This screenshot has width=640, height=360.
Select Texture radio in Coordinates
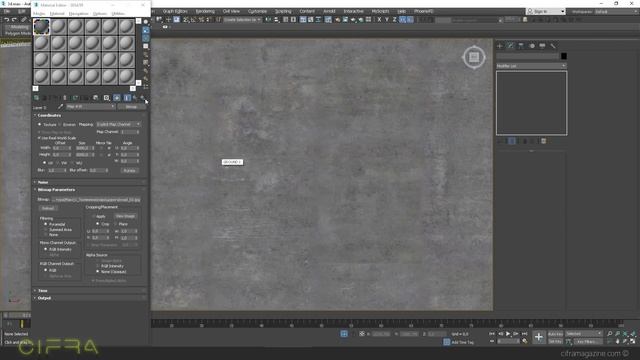point(40,124)
